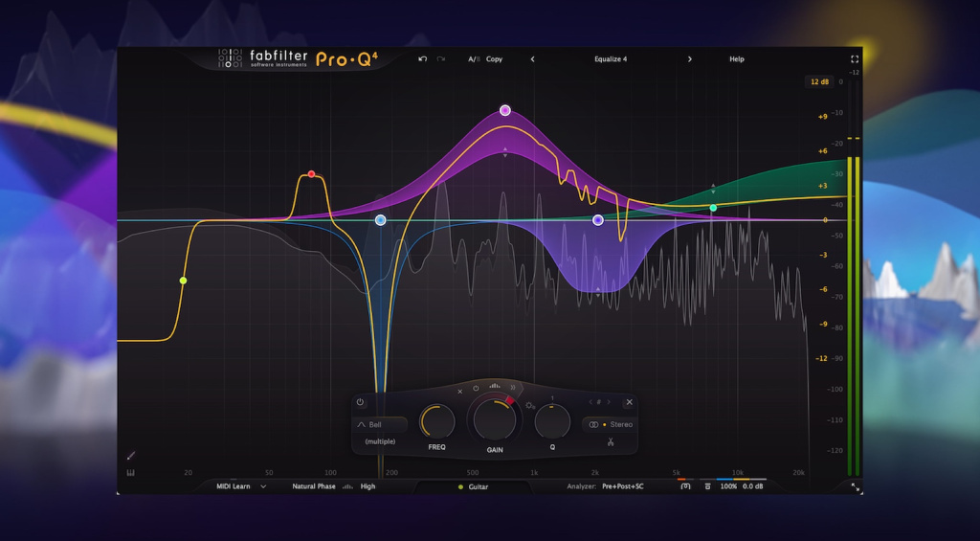This screenshot has width=980, height=541.
Task: Select the previous band with the left chevron
Action: pyautogui.click(x=590, y=402)
